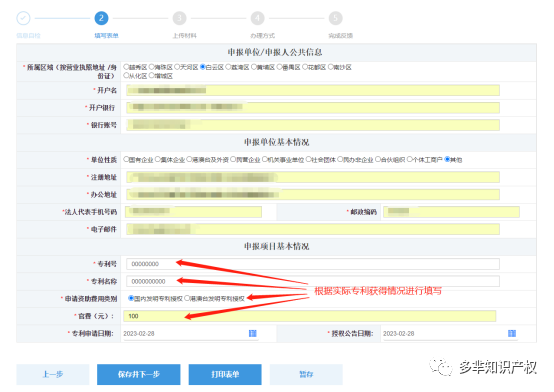Click 打印表单 button
This screenshot has height=392, width=554.
coord(225,374)
